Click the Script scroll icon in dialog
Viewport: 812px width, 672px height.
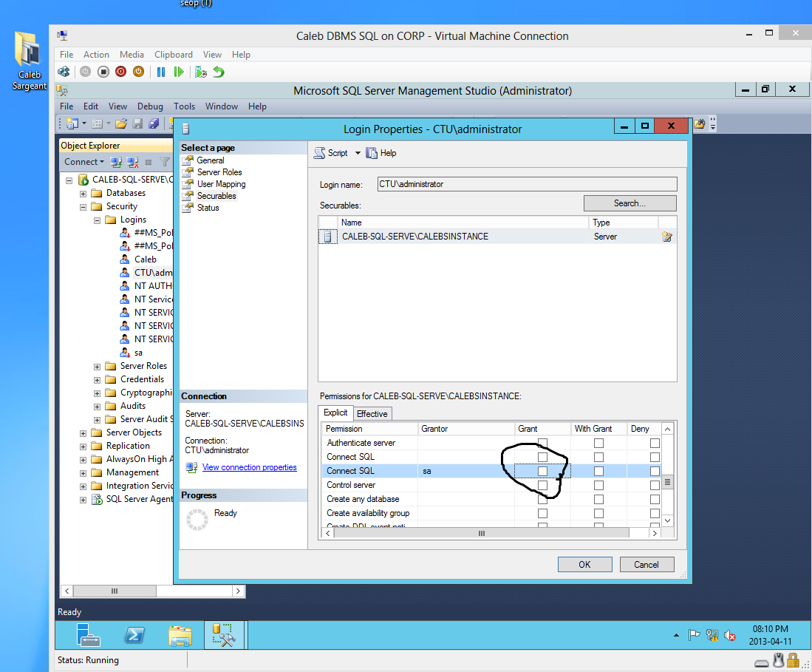click(x=319, y=153)
